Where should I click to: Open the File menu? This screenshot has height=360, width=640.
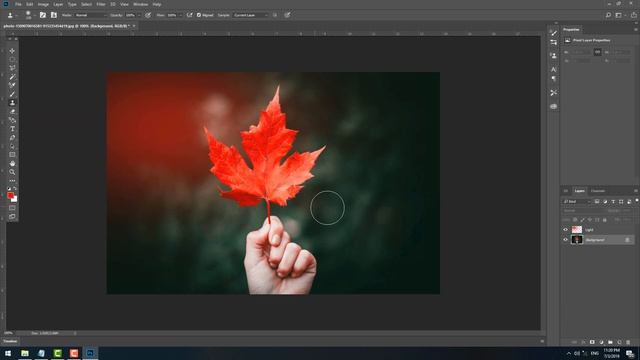point(18,4)
